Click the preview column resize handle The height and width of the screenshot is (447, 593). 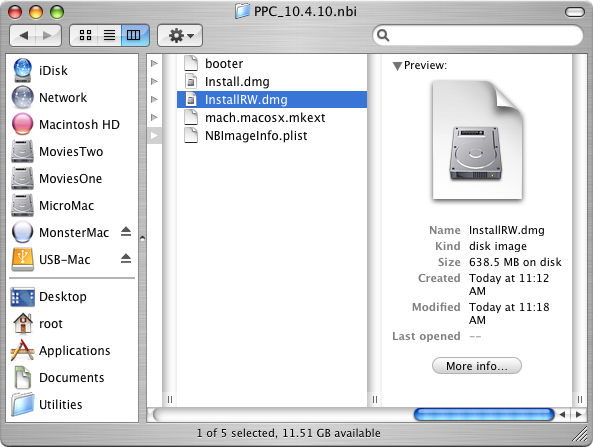(580, 399)
